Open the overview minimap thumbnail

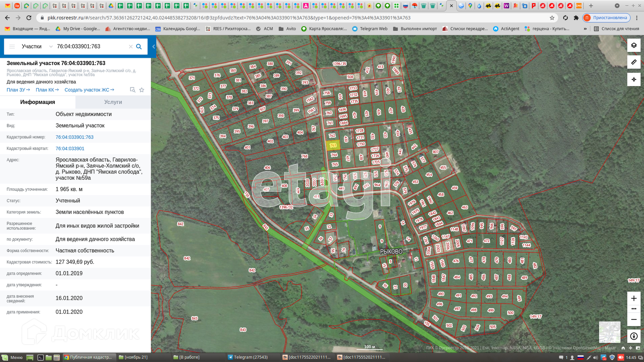[609, 332]
